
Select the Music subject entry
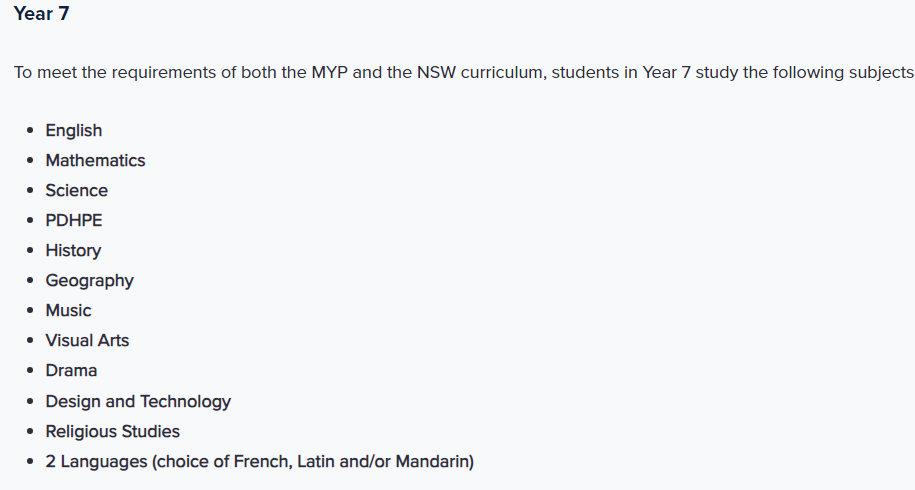(x=68, y=310)
